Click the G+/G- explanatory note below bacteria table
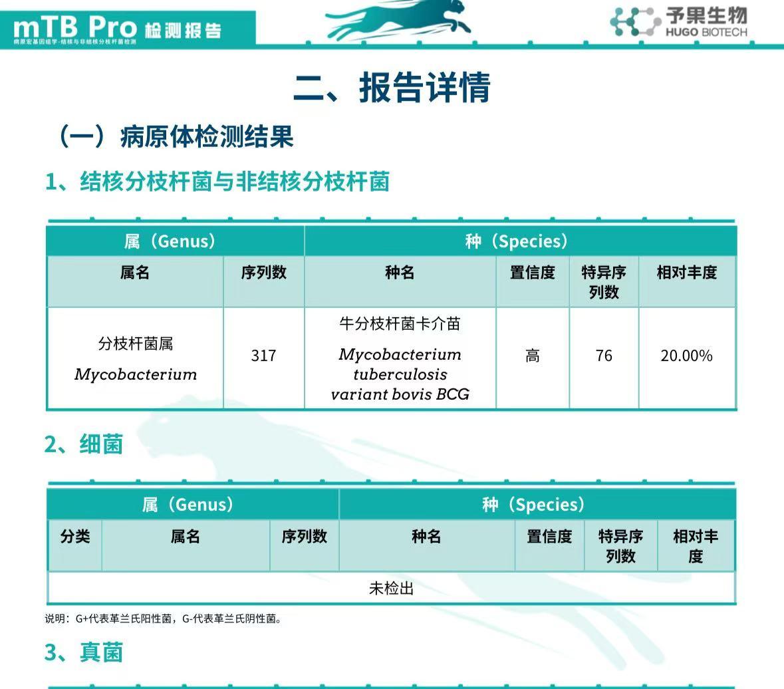 164,619
